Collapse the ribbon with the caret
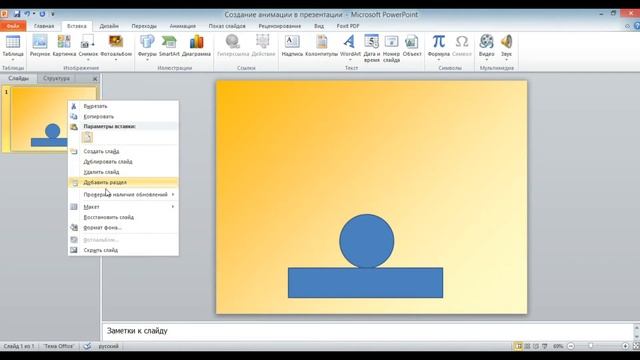 coord(627,26)
